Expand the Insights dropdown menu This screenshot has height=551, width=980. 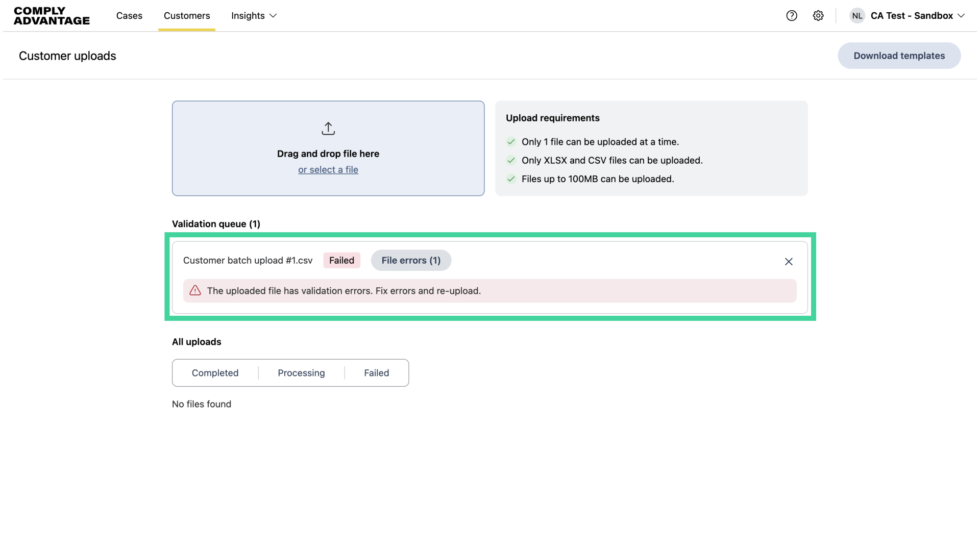[254, 16]
